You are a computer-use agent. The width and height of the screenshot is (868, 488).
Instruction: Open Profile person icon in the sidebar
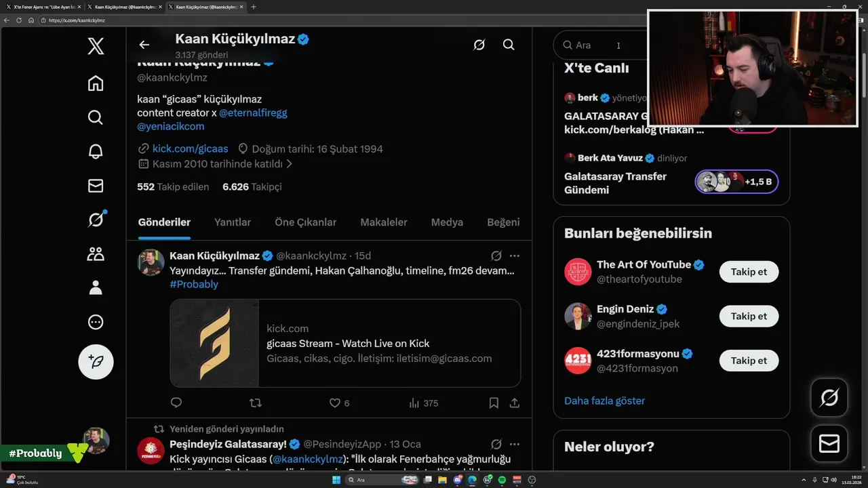pos(96,287)
